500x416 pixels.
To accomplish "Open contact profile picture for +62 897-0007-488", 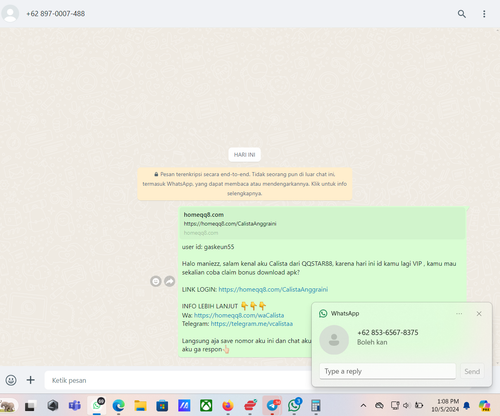I will 10,14.
